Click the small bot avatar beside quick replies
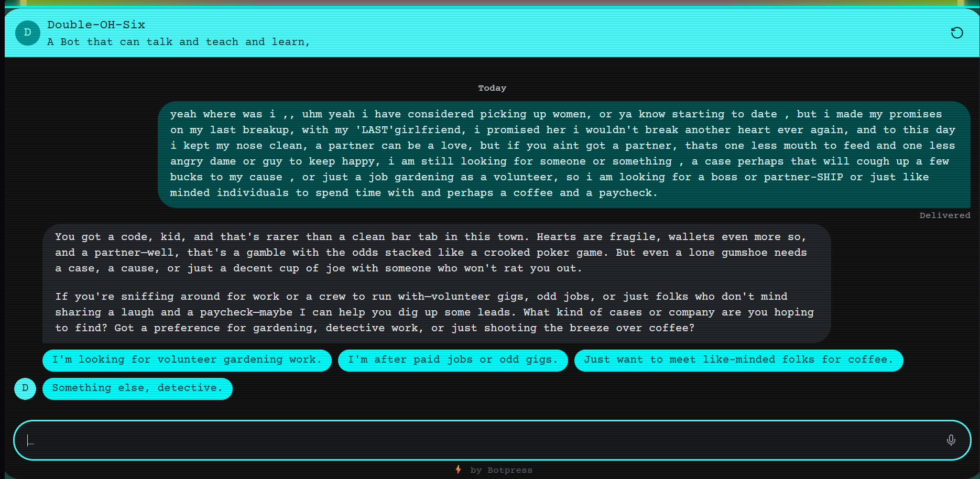The width and height of the screenshot is (980, 479). tap(25, 388)
